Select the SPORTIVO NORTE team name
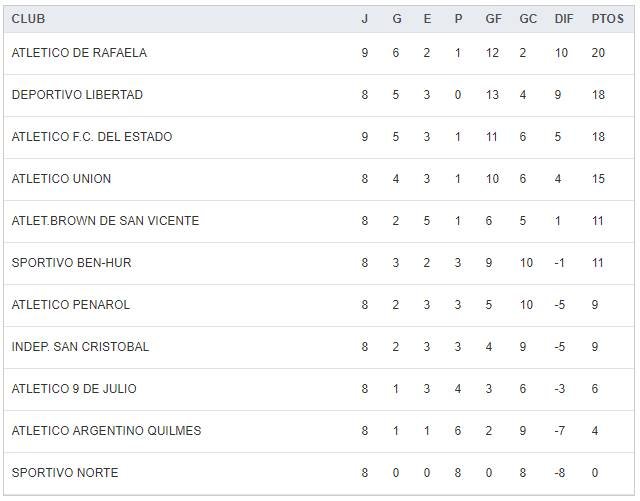This screenshot has width=640, height=501. [65, 473]
